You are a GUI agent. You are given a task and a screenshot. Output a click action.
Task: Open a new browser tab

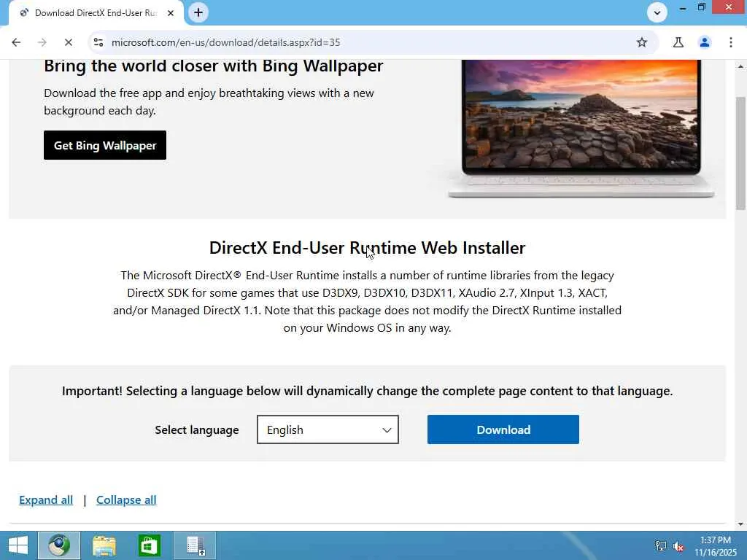(x=198, y=12)
